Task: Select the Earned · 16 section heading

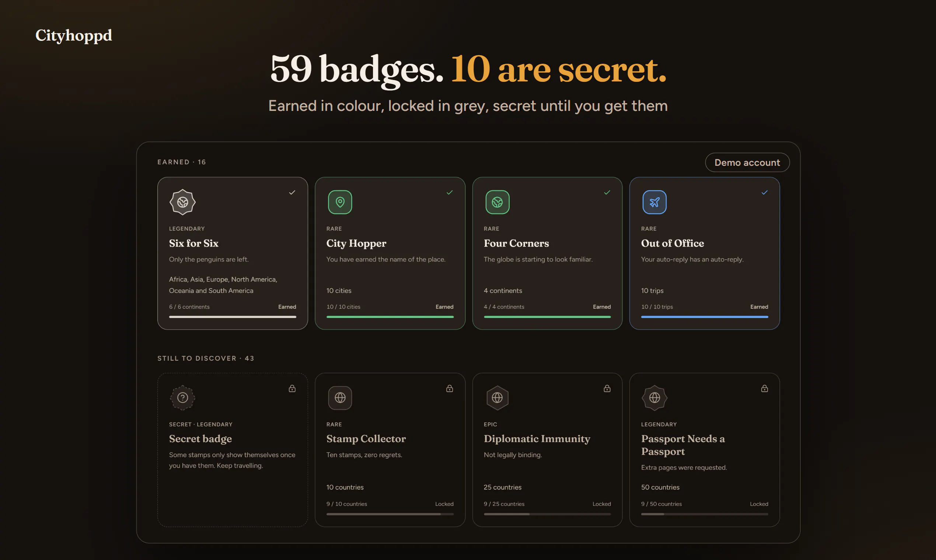Action: tap(182, 162)
